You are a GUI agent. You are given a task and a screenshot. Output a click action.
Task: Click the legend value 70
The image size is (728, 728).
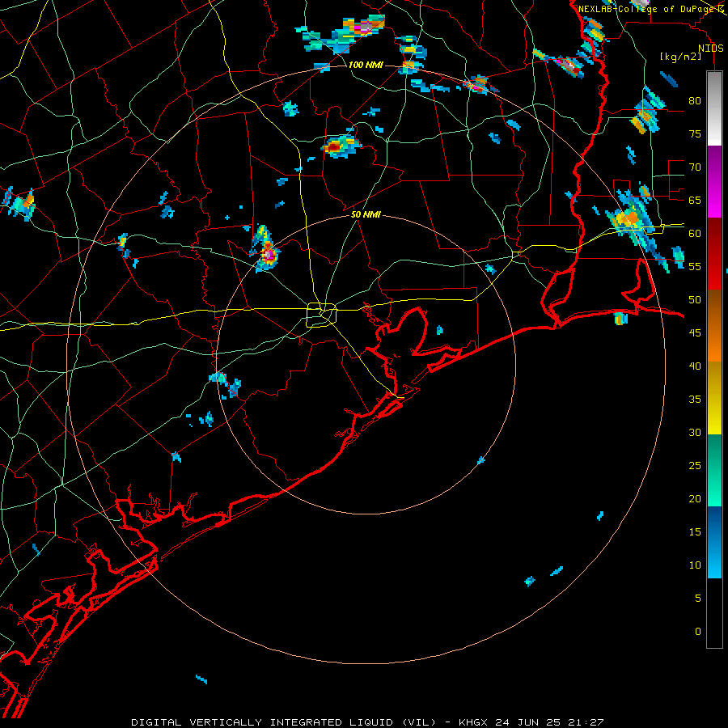click(x=695, y=167)
